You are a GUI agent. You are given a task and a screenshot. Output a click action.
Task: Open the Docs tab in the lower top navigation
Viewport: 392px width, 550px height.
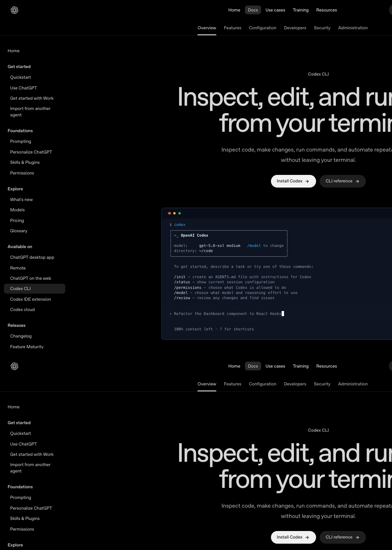253,366
